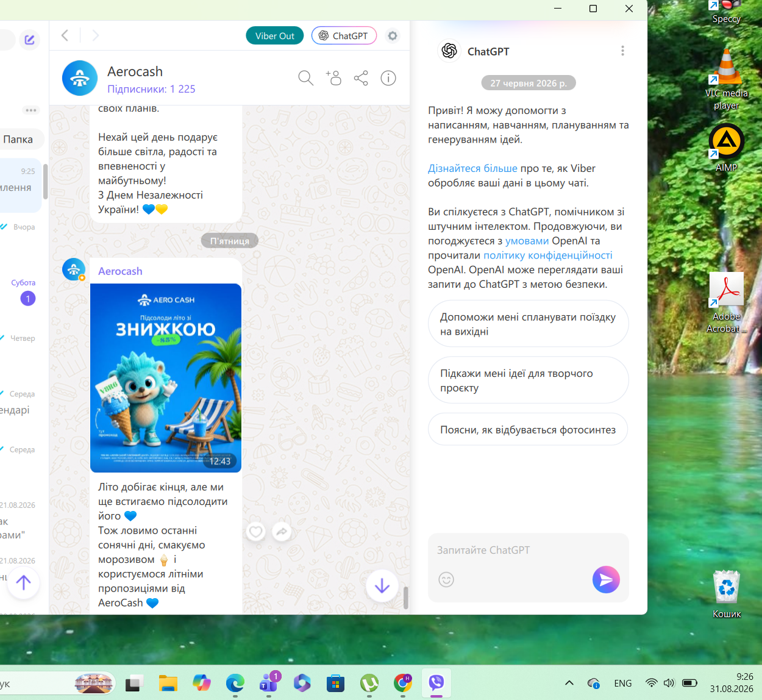Viewport: 762px width, 700px height.
Task: Open the Aero Cash promo image
Action: point(166,378)
